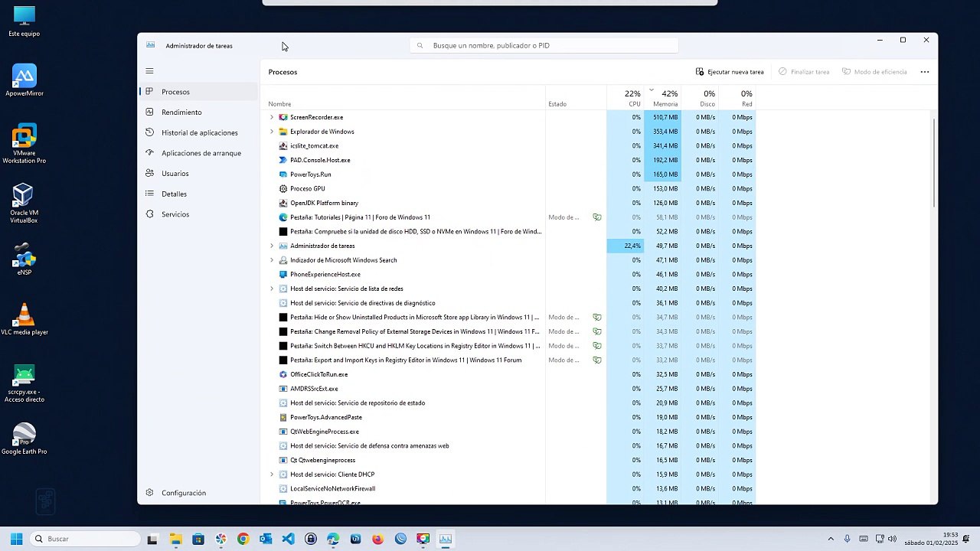The width and height of the screenshot is (980, 551).
Task: Open the hamburger navigation menu in Task Manager
Action: [x=149, y=71]
